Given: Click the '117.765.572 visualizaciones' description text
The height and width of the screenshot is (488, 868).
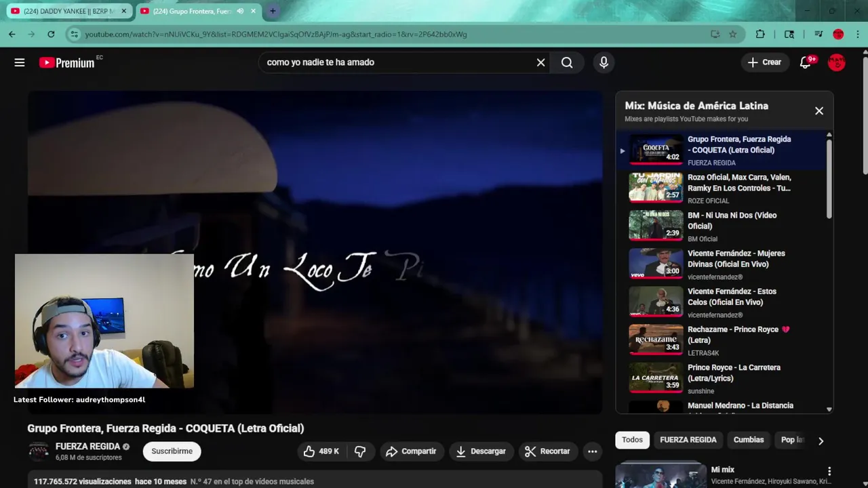Looking at the screenshot, I should [83, 482].
